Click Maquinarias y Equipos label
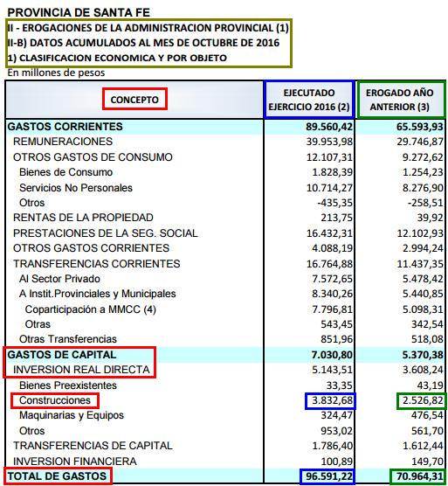 72,415
